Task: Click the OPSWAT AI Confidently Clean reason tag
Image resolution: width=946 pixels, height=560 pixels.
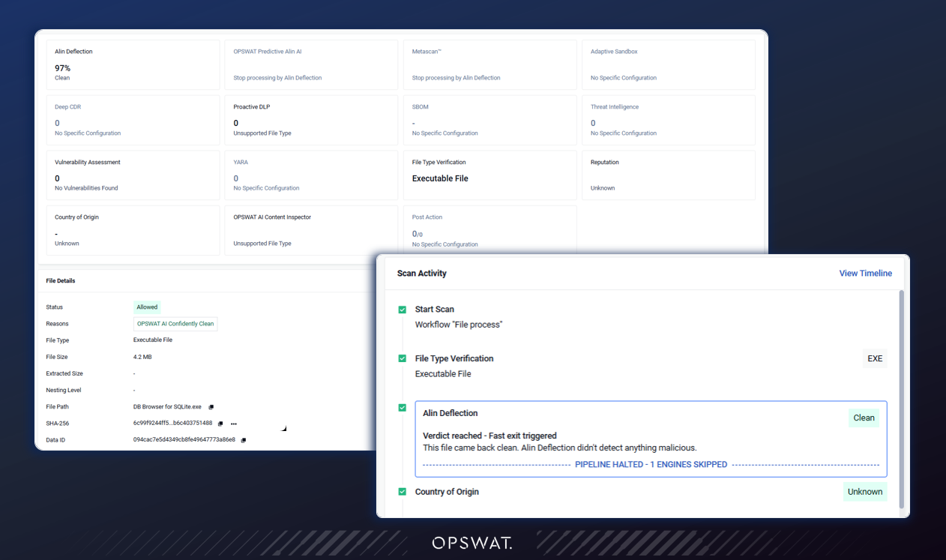Action: pyautogui.click(x=175, y=324)
